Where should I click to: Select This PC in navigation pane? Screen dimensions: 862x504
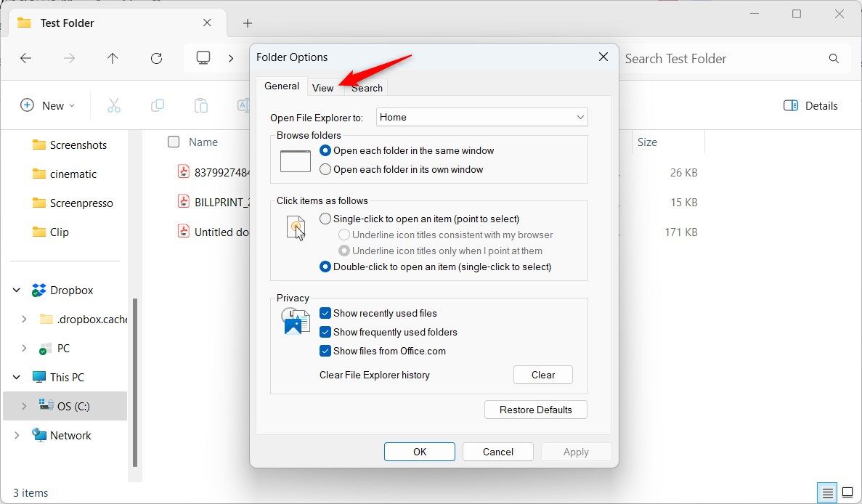point(58,377)
